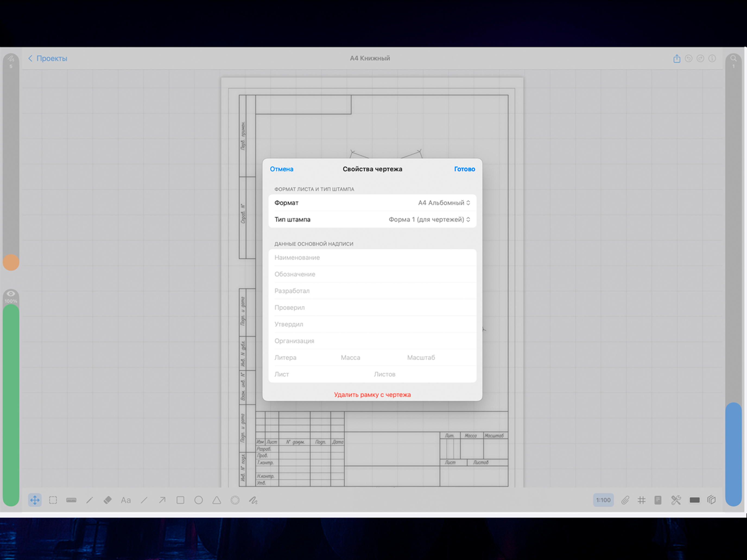Choose the triangle shape tool
This screenshot has height=560, width=747.
coord(217,500)
